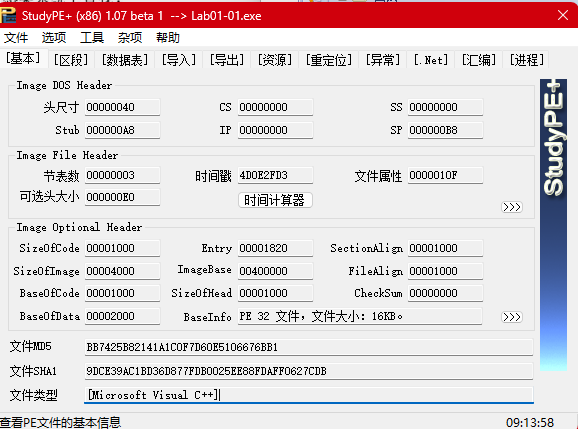Click the Entry field 00001820
This screenshot has height=429, width=578.
[275, 248]
